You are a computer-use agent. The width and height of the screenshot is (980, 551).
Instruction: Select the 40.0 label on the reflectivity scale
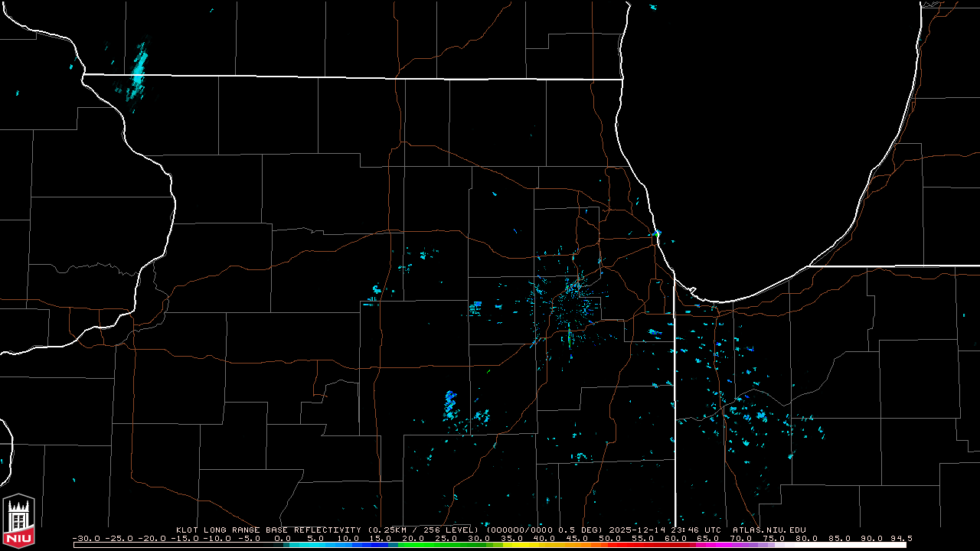click(544, 538)
